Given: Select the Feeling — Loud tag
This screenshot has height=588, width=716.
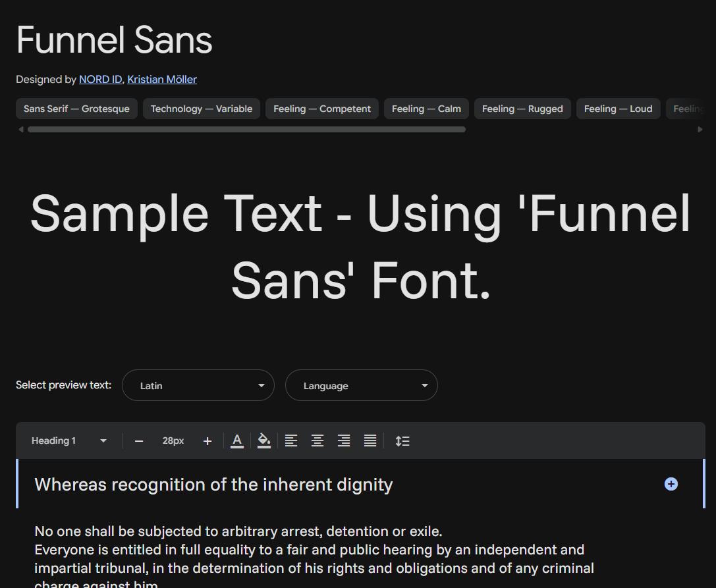Looking at the screenshot, I should coord(619,109).
